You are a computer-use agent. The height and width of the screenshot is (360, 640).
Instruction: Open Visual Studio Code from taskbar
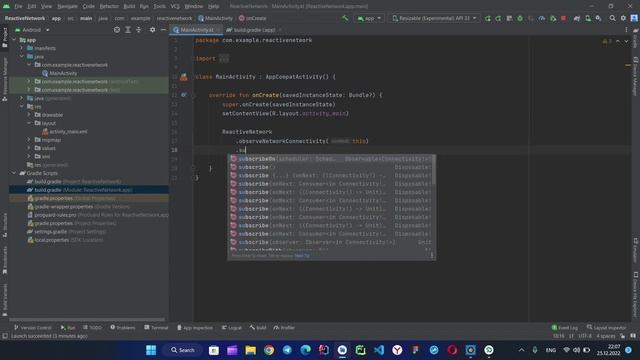379,350
